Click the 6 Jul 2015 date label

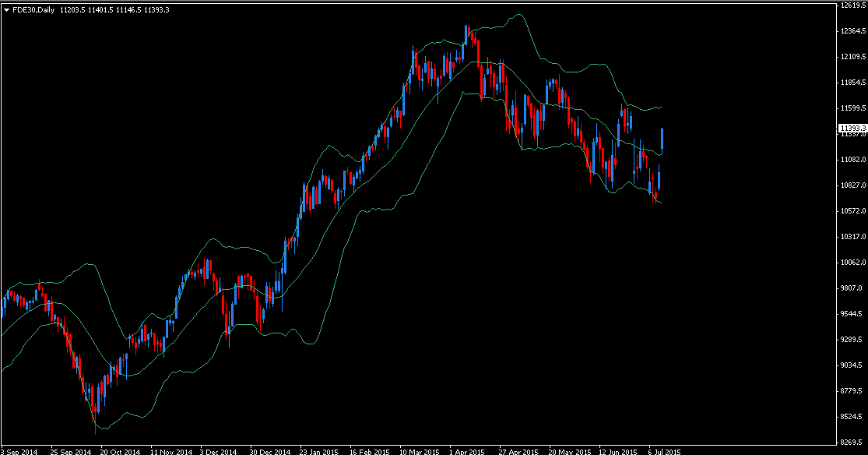(x=664, y=452)
